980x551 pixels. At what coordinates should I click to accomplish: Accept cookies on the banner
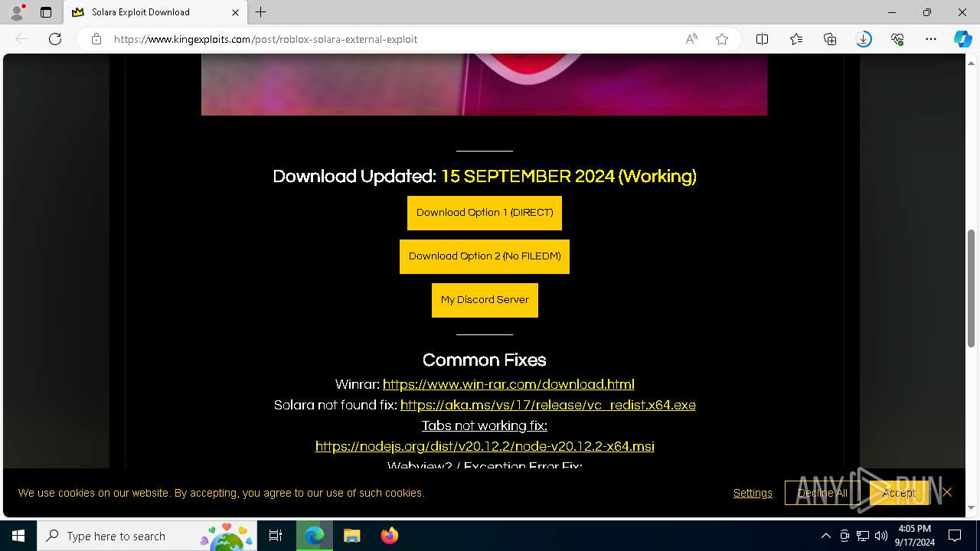tap(898, 493)
